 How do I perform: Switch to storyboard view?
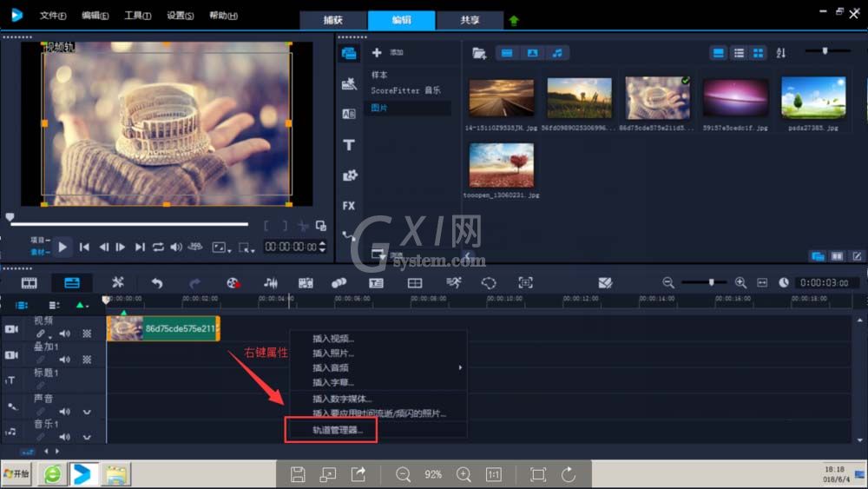(29, 283)
